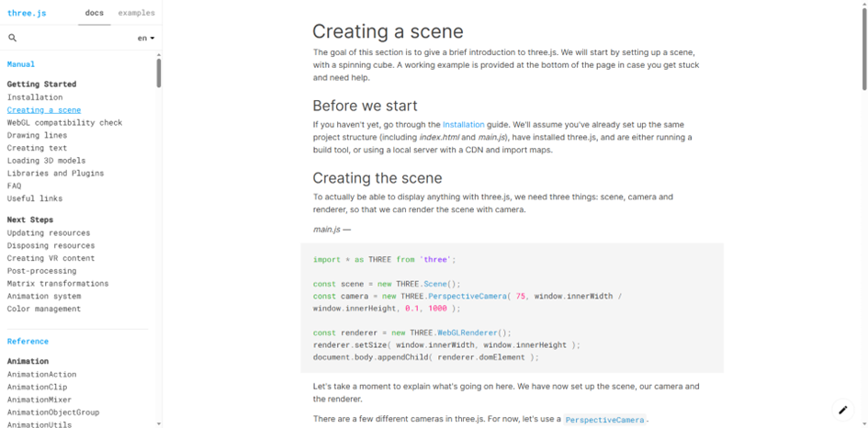
Task: Open the AnimationObjectGroup reference
Action: pos(53,412)
